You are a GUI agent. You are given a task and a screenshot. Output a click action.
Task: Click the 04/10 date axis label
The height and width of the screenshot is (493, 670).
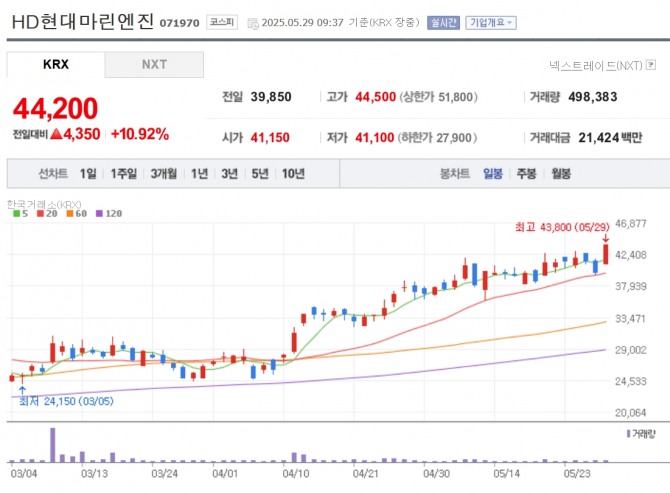[295, 473]
